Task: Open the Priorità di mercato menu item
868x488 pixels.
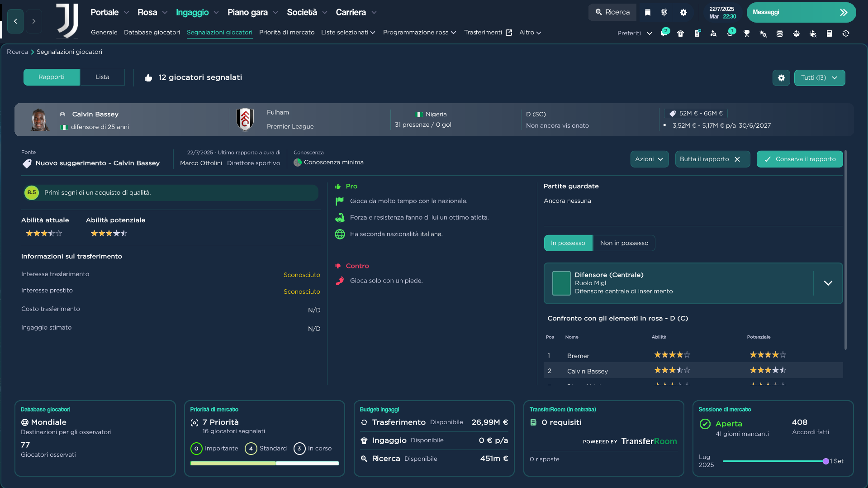Action: 286,32
